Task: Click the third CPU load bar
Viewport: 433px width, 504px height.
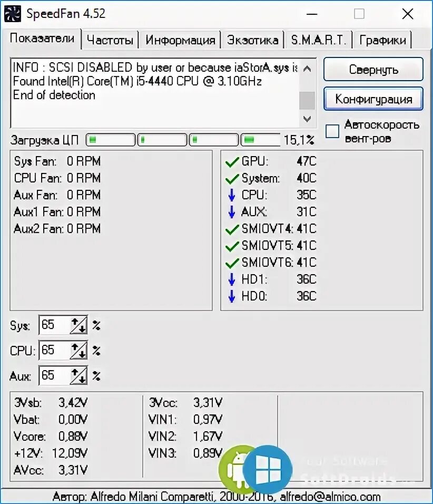Action: [x=214, y=140]
